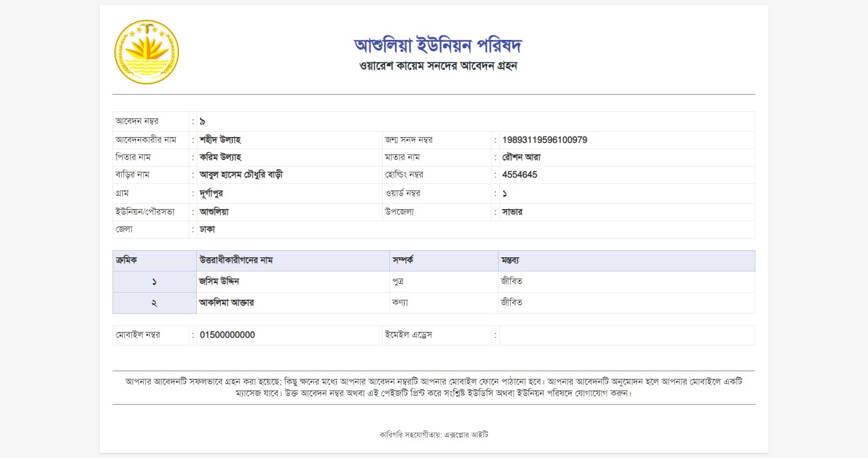868x458 pixels.
Task: Select the আবেদন নম্বর label
Action: point(137,121)
